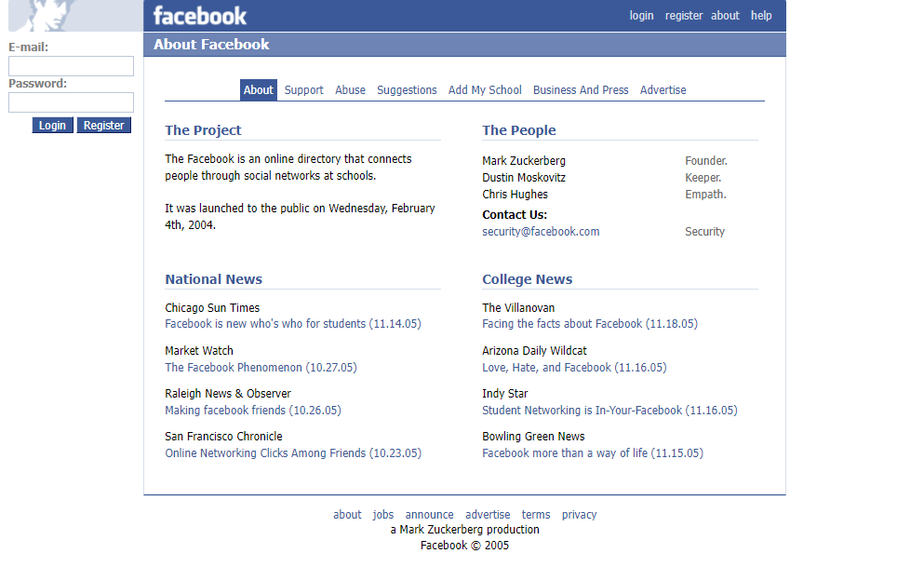Open the privacy link in footer

click(580, 515)
